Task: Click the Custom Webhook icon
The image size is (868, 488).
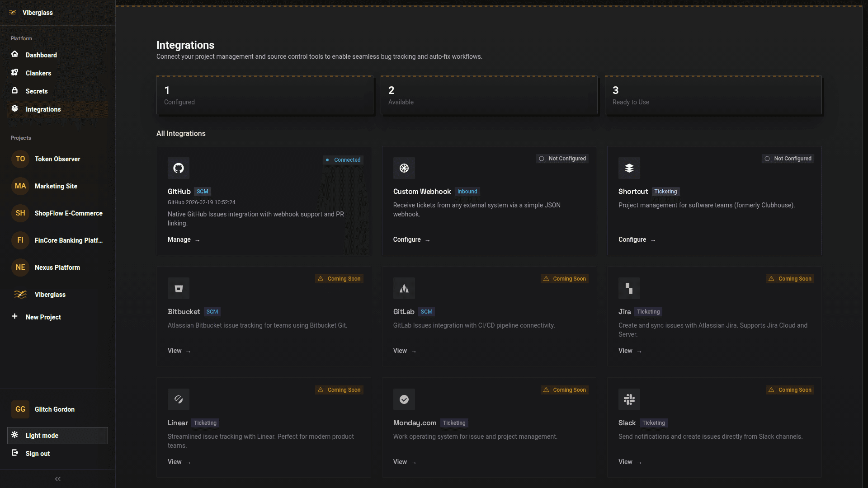Action: coord(404,168)
